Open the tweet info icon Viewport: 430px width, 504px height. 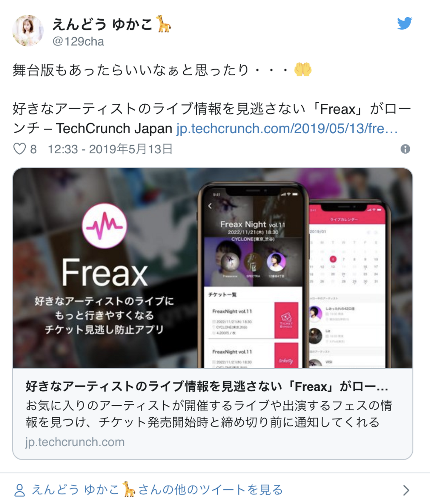click(x=405, y=149)
